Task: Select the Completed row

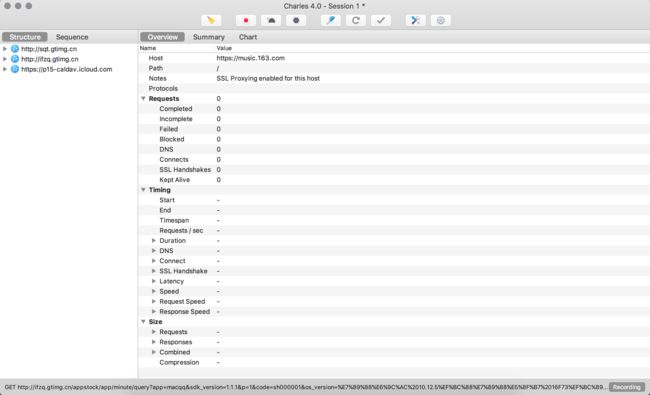Action: 394,109
